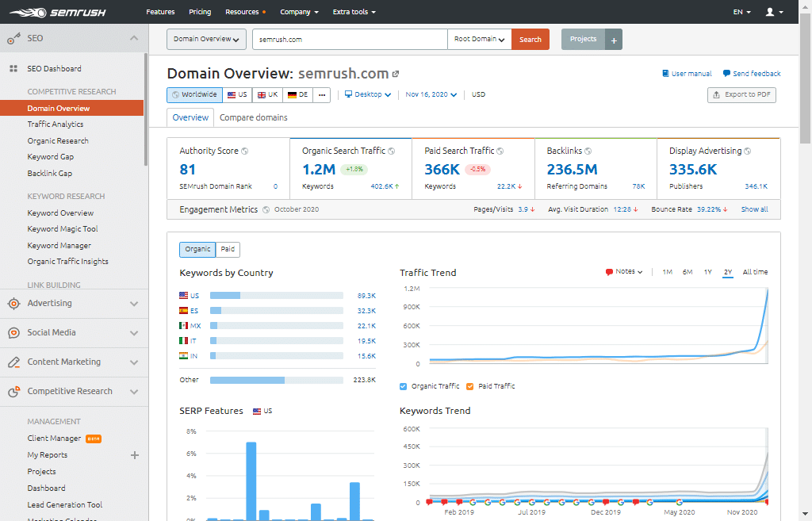Open the Pricing menu in the top bar
This screenshot has height=521, width=812.
(x=199, y=11)
